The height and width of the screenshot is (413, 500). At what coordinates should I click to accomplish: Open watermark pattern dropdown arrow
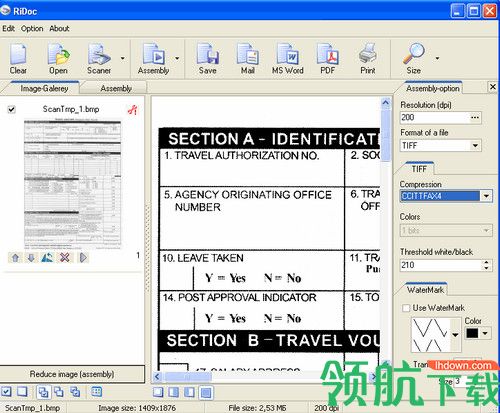point(455,335)
